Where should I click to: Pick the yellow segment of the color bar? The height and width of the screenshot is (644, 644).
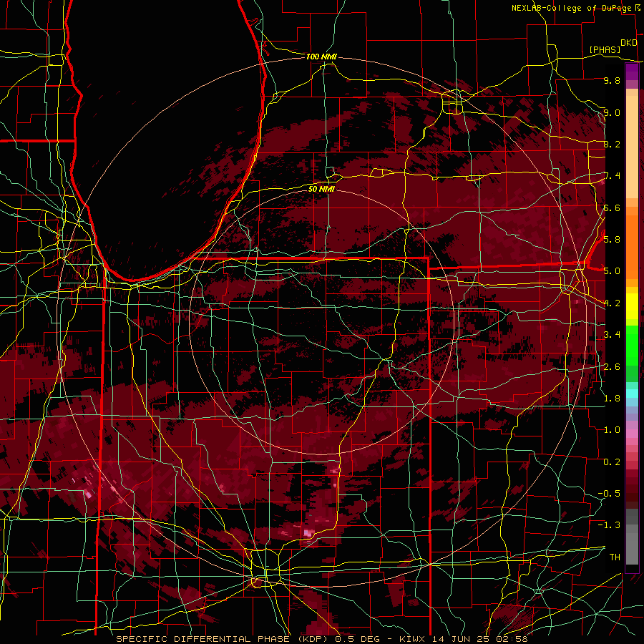click(632, 306)
